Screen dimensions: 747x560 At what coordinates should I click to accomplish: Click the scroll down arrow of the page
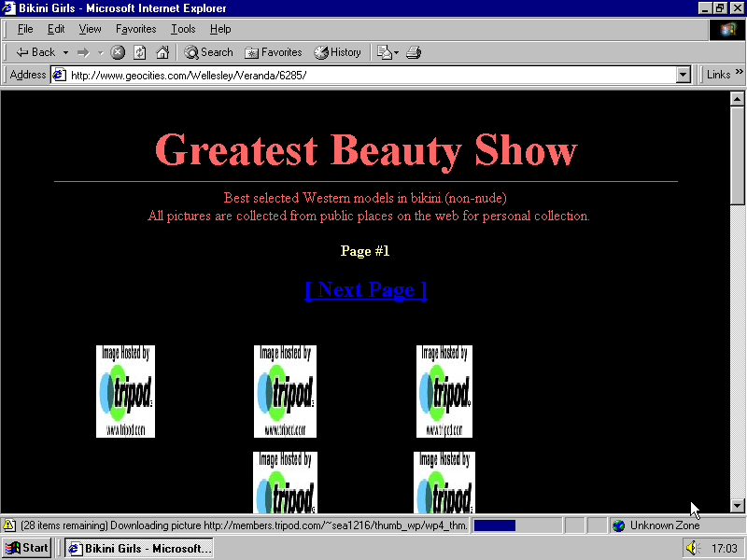coord(737,506)
